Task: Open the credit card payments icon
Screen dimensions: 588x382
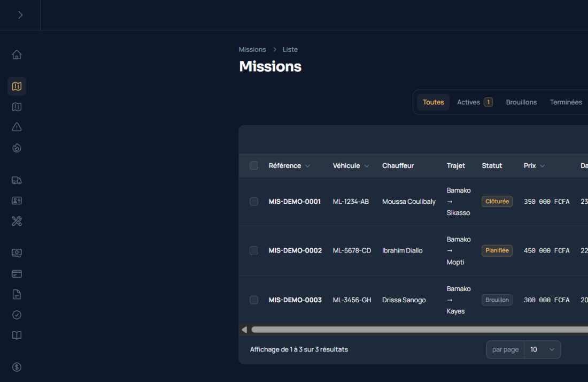Action: point(17,274)
